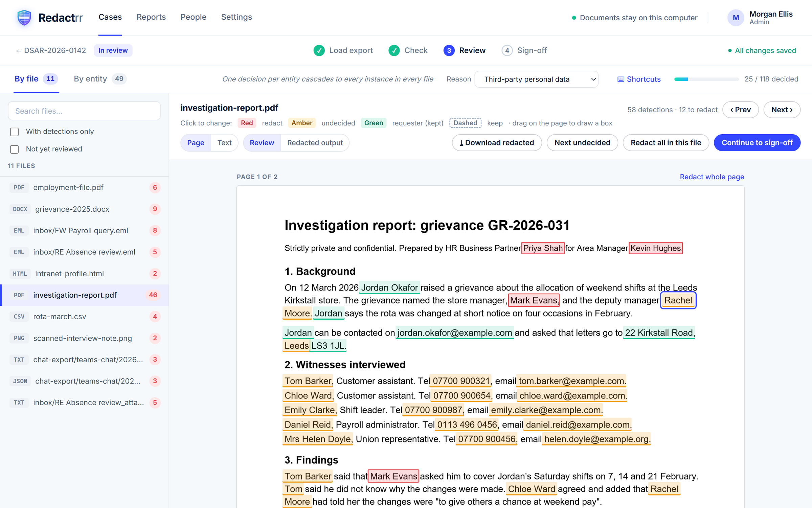Screen dimensions: 812x508
Task: Click Redact all in this file
Action: (x=666, y=143)
